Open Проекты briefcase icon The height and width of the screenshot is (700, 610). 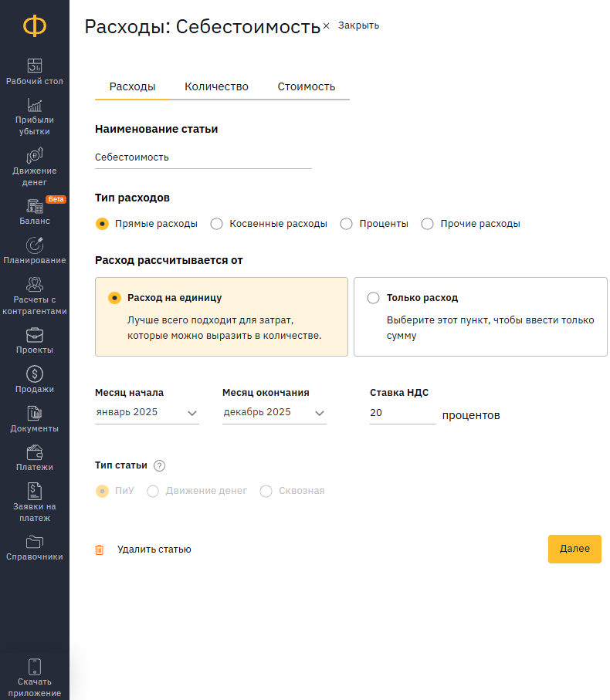tap(35, 335)
